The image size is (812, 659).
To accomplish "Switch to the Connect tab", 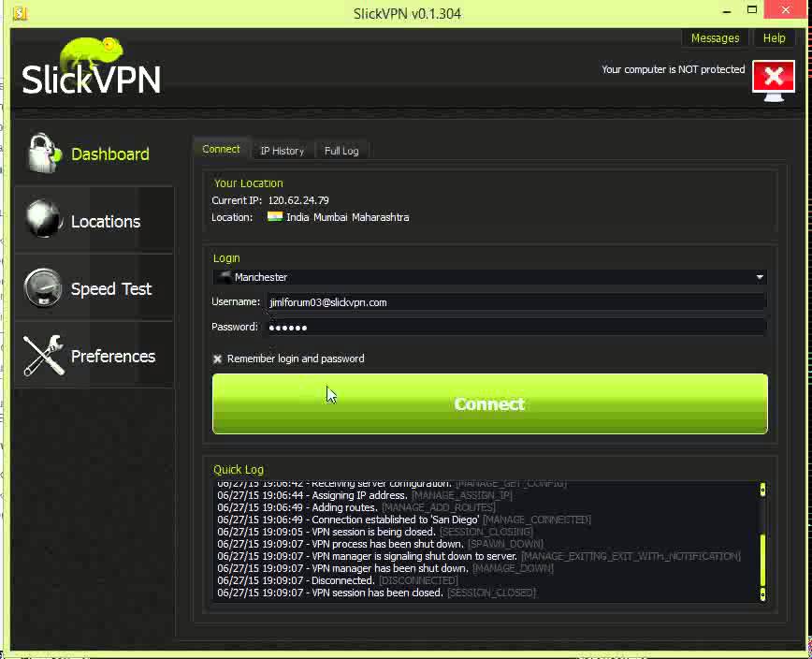I will tap(221, 149).
